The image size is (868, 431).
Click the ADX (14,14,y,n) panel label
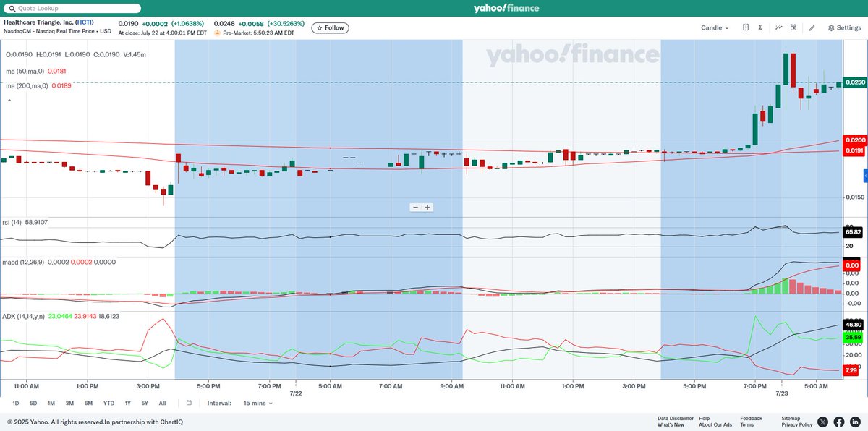click(24, 316)
